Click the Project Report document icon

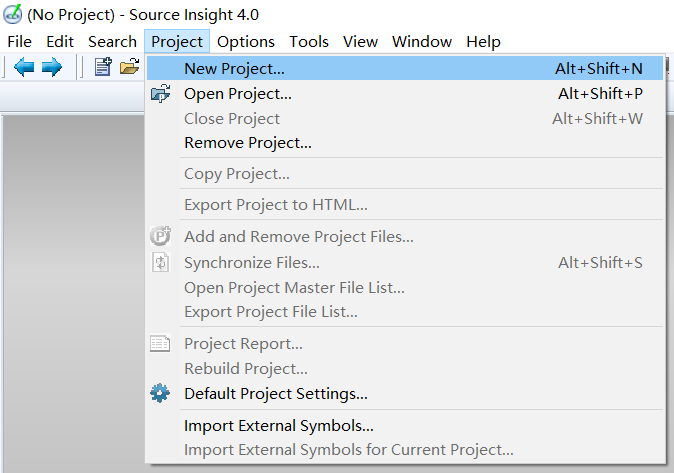(x=160, y=344)
